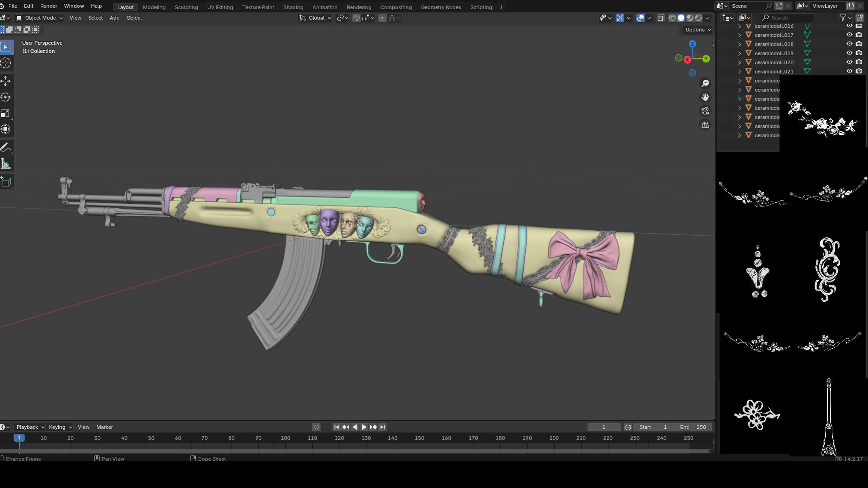Switch to orthographic grid view icon
Viewport: 868px width, 488px height.
(x=705, y=125)
